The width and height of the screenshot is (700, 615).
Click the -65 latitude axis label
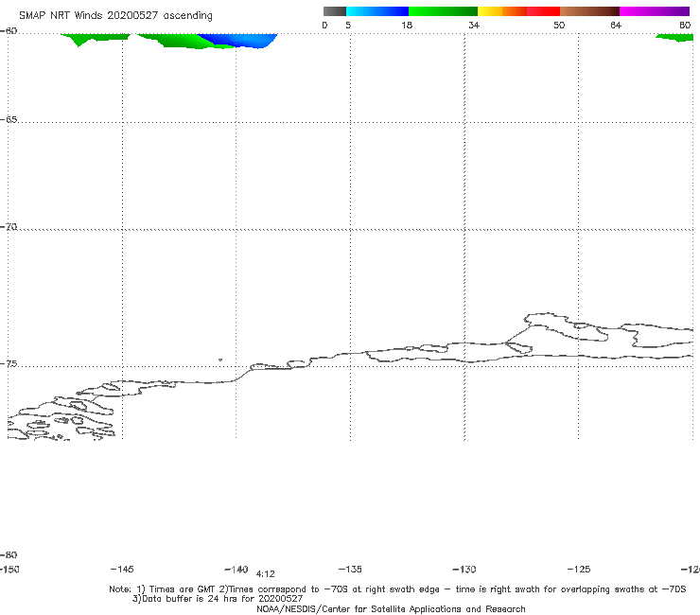[9, 120]
